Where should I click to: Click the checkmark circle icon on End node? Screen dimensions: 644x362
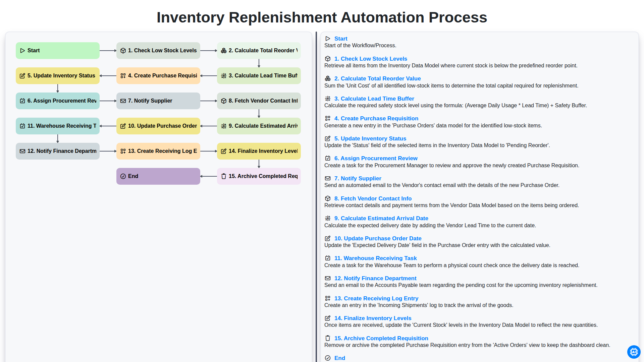(x=123, y=176)
